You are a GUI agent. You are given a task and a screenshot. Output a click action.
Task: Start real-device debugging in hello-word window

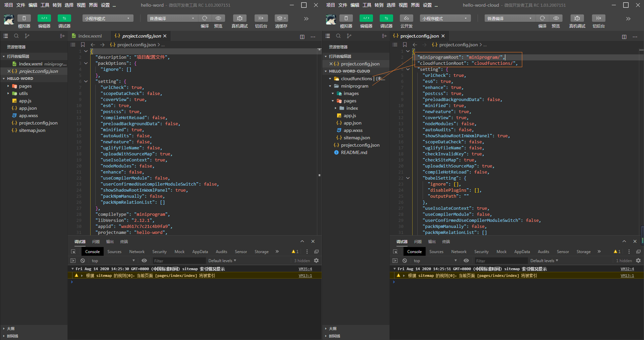[239, 18]
